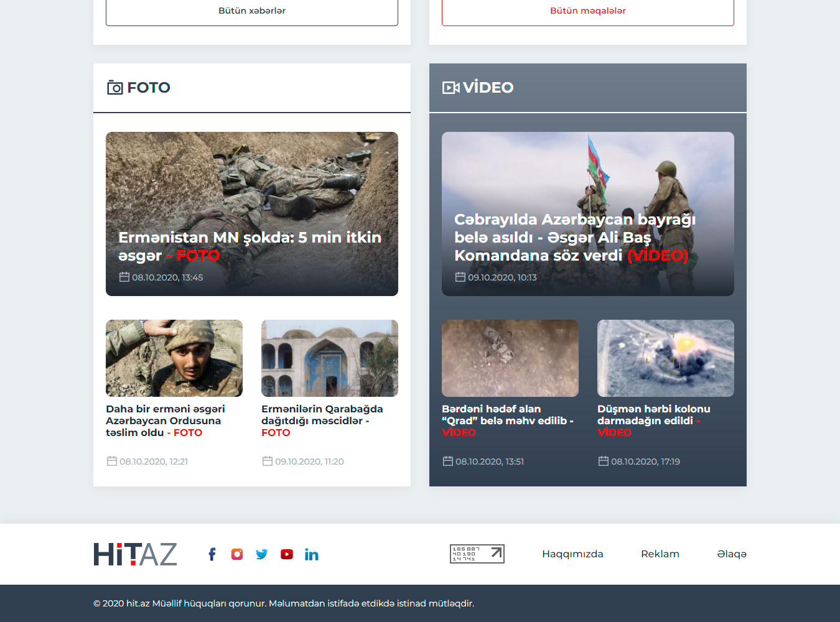Click the HiT.AZ footer logo

click(135, 554)
